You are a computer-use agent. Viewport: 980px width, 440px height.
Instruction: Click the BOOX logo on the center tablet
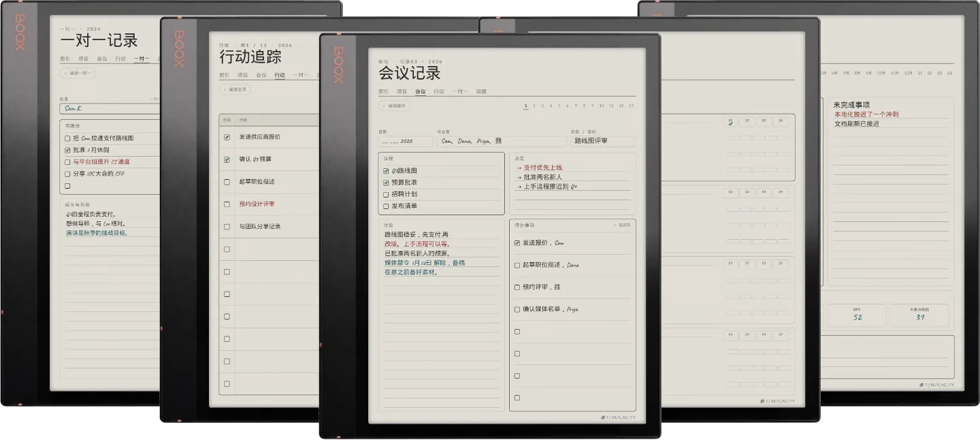[338, 65]
